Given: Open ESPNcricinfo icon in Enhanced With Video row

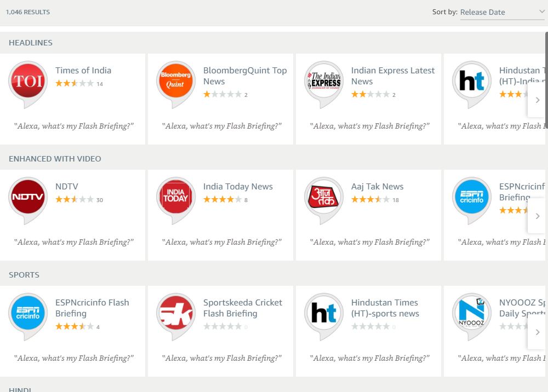Looking at the screenshot, I should [x=472, y=200].
